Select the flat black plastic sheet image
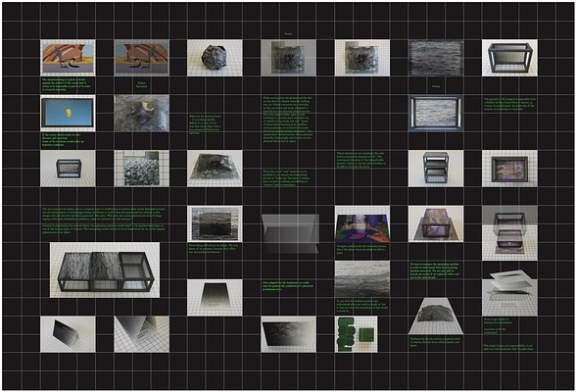This screenshot has width=576, height=392. [x=215, y=169]
